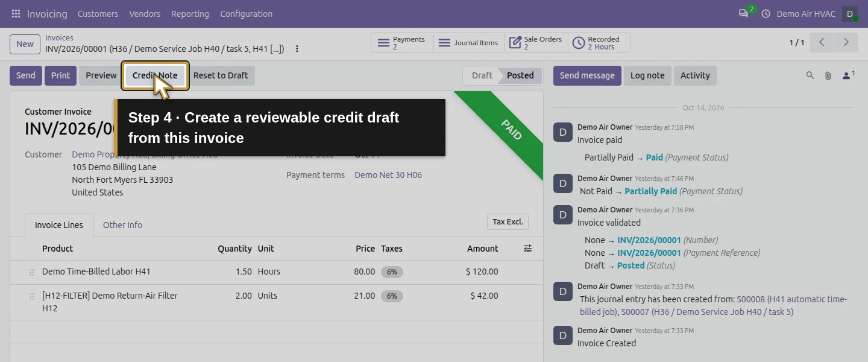Select the Draft status stage
Image resolution: width=868 pixels, height=362 pixels.
tap(482, 75)
